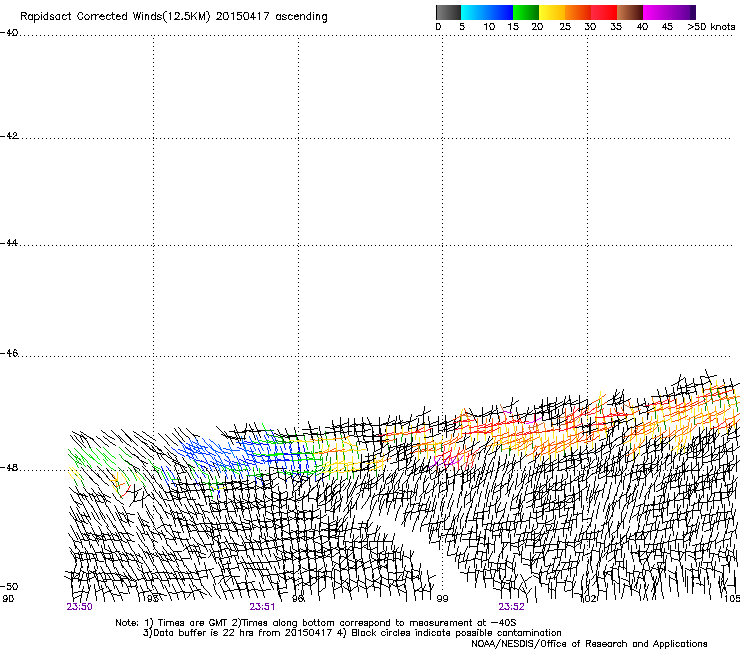
Task: Click the '-48' latitude axis label
Action: pos(9,467)
